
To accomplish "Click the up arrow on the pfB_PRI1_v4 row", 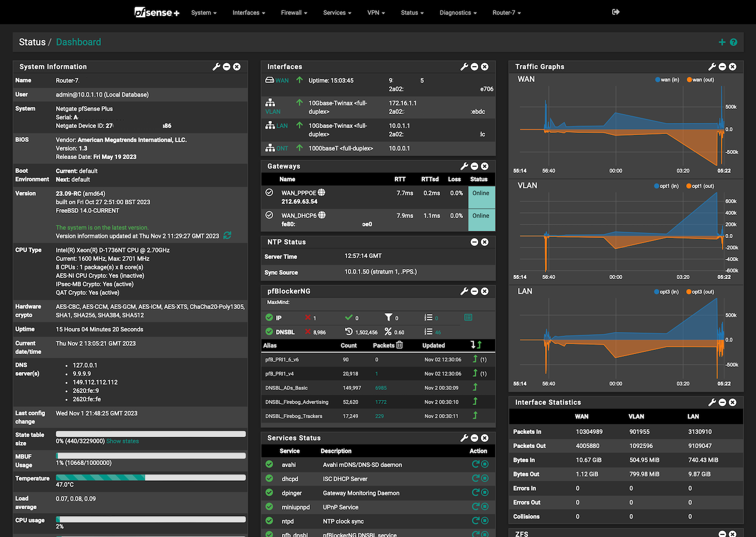I will tap(475, 373).
